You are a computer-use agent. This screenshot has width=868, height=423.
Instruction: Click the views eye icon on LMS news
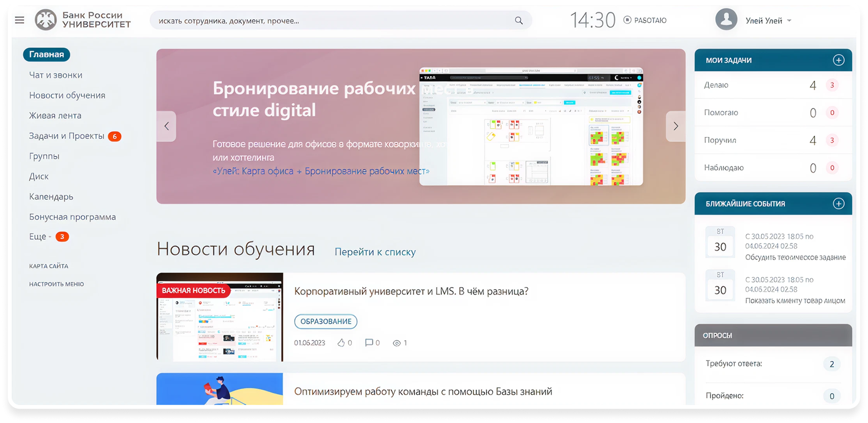coord(396,343)
